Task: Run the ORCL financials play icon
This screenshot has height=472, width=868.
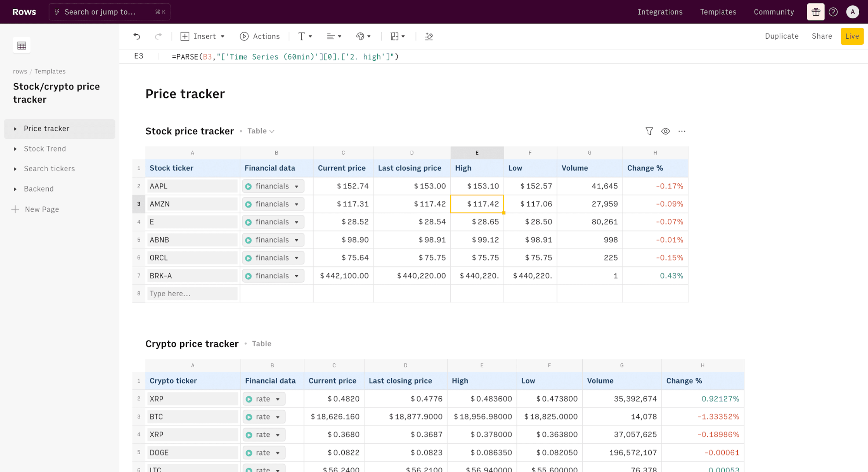Action: [248, 258]
